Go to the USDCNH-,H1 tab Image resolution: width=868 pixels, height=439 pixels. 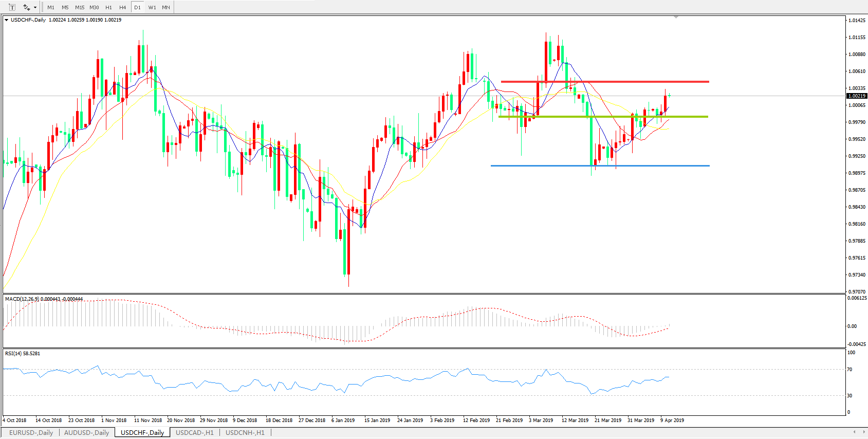(x=245, y=432)
